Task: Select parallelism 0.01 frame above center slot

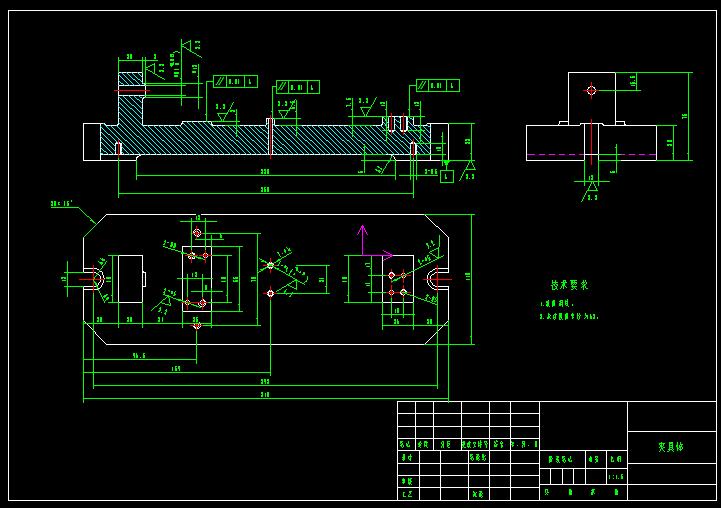Action: click(x=298, y=87)
